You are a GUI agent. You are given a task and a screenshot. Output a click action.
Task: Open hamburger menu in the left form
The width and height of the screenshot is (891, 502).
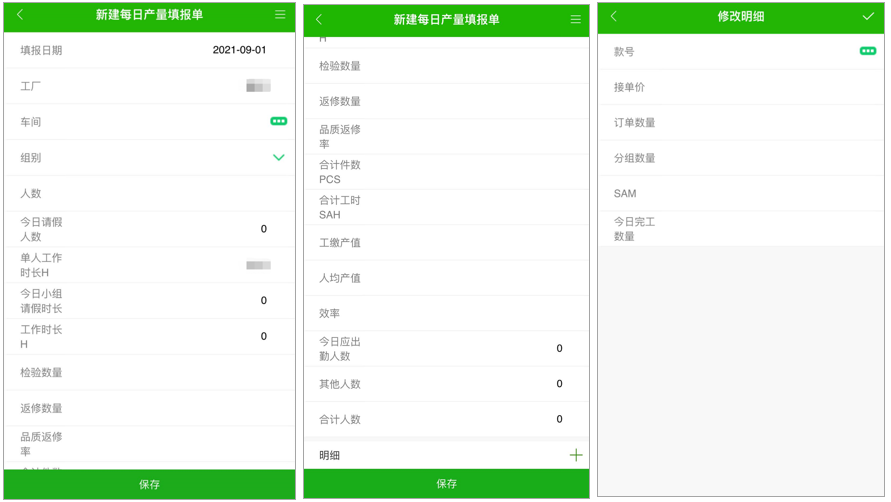(280, 15)
